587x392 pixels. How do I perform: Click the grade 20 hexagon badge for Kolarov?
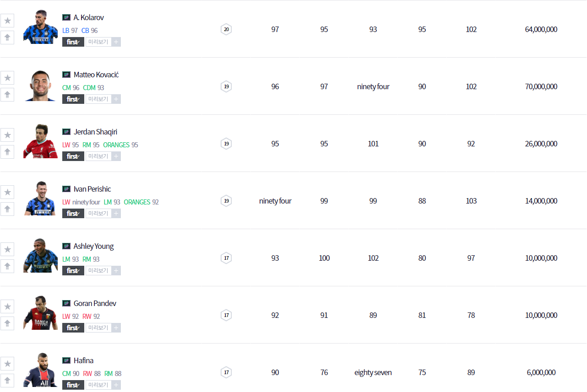point(226,29)
